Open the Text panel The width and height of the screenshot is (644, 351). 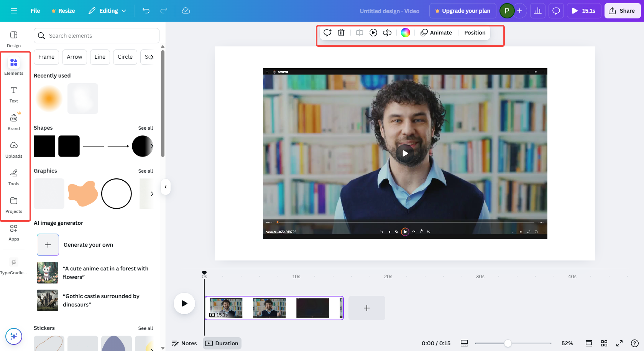pyautogui.click(x=14, y=94)
